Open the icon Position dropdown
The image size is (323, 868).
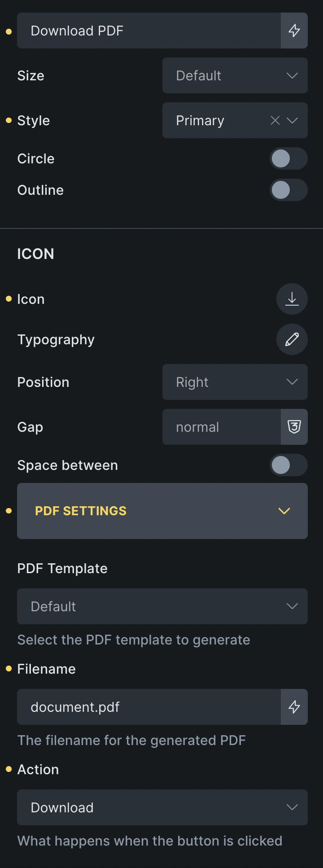(x=235, y=382)
